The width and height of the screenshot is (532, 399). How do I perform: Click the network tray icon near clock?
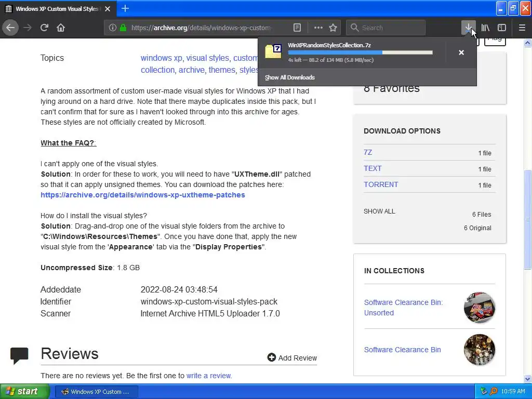(x=484, y=391)
